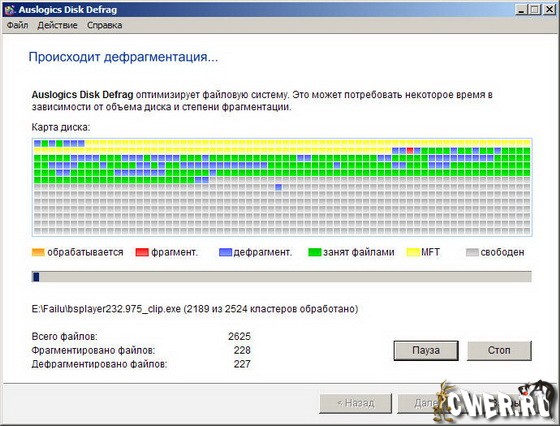This screenshot has height=426, width=560.
Task: Open the Справка menu
Action: pos(105,25)
